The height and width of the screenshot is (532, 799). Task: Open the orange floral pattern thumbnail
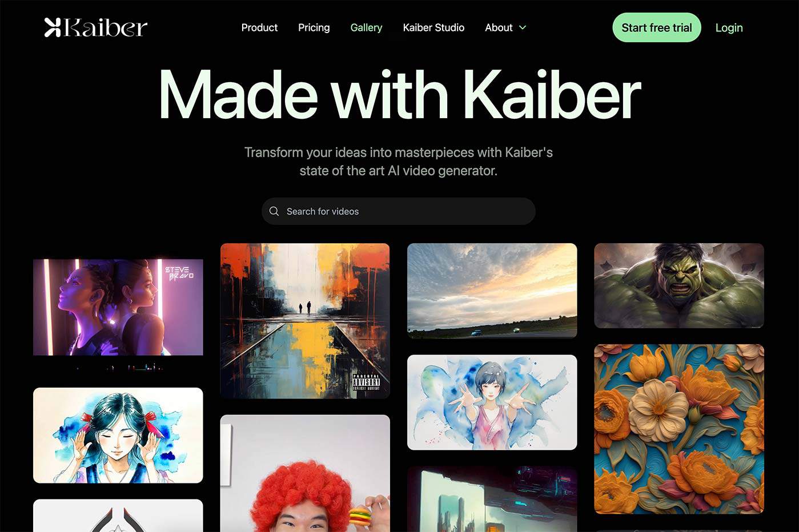[679, 429]
